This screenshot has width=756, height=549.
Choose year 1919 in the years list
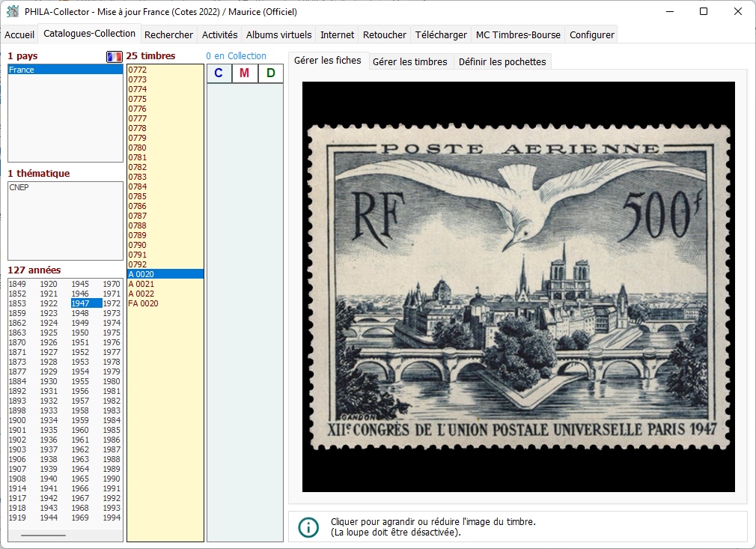click(x=17, y=518)
